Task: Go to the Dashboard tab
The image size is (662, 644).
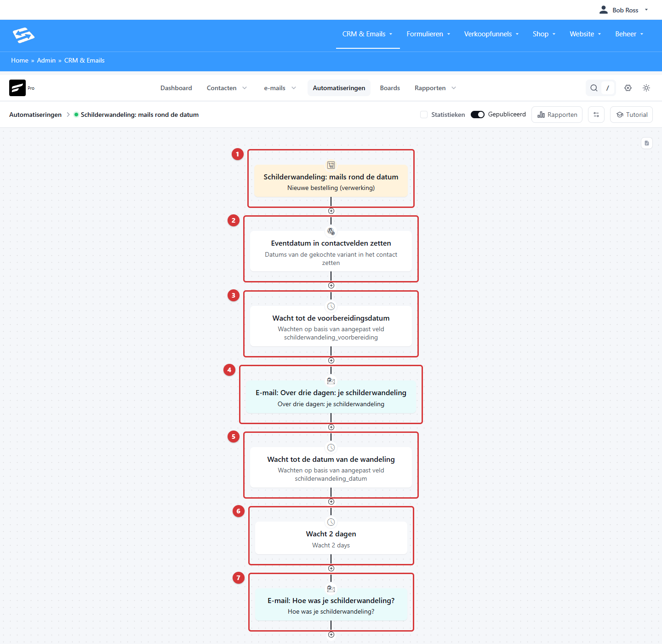Action: tap(176, 88)
